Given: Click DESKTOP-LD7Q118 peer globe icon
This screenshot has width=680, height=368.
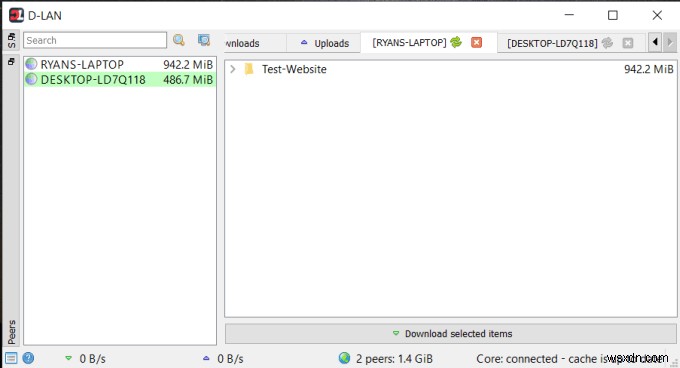Looking at the screenshot, I should 31,79.
